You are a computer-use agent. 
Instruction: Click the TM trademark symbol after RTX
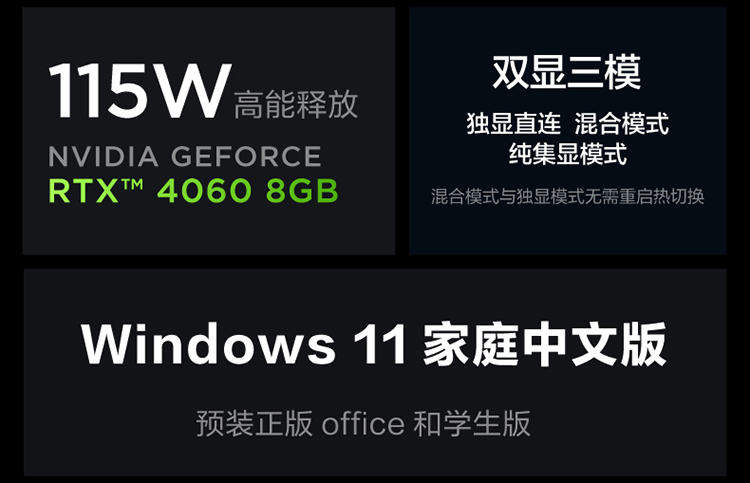tap(132, 184)
